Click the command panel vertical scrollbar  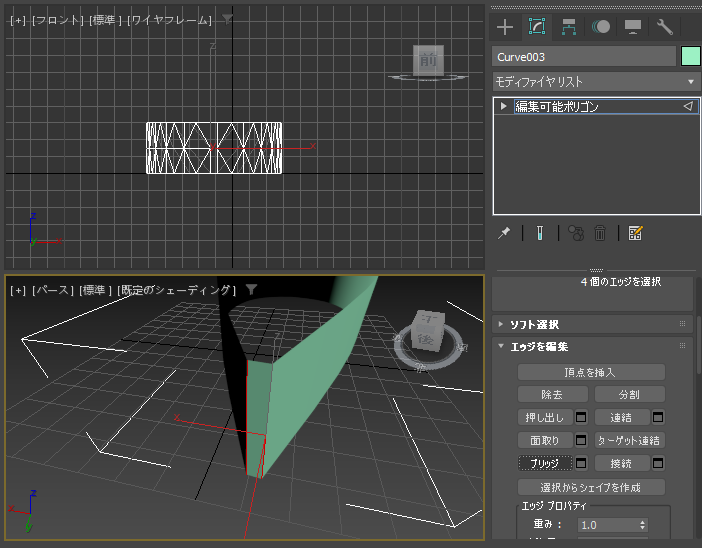click(x=698, y=345)
